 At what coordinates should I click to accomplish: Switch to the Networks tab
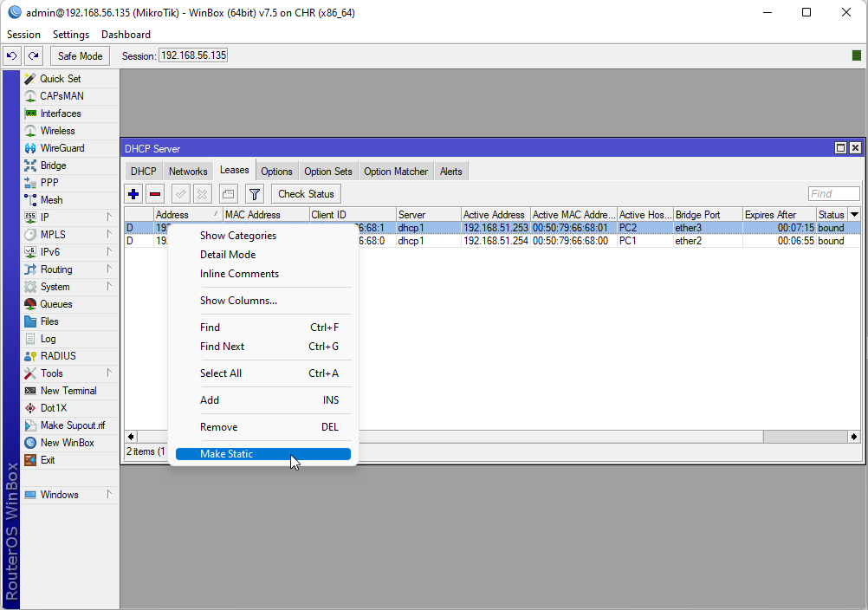pos(188,171)
